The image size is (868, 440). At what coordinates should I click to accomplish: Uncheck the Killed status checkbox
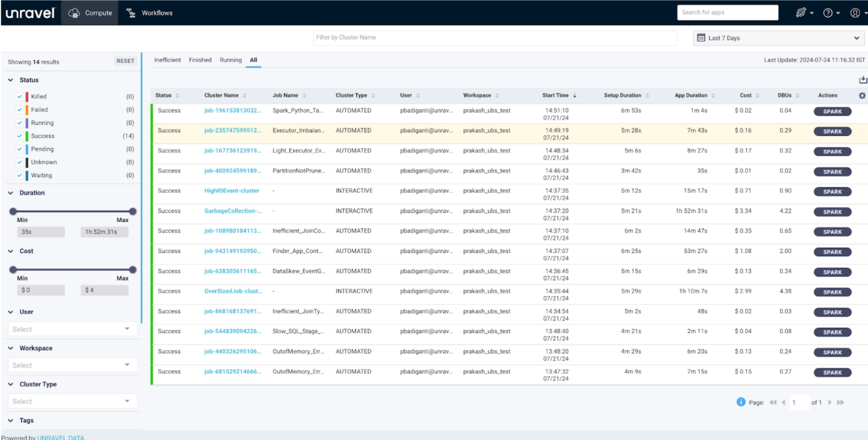19,96
